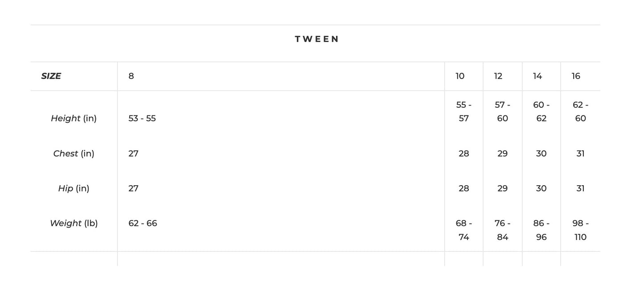Image resolution: width=644 pixels, height=293 pixels.
Task: Click the Weight (lb) row label
Action: tap(74, 223)
